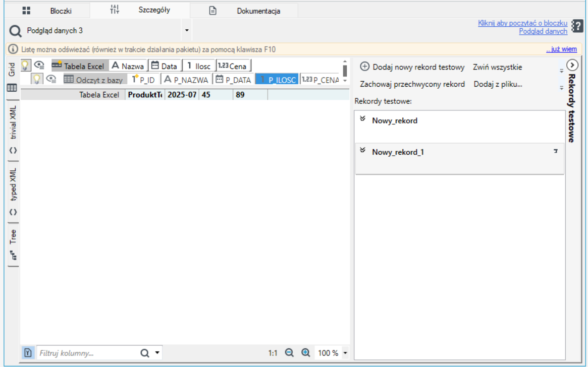Open the Dokumentacja tab
Image resolution: width=588 pixels, height=367 pixels.
tap(244, 11)
